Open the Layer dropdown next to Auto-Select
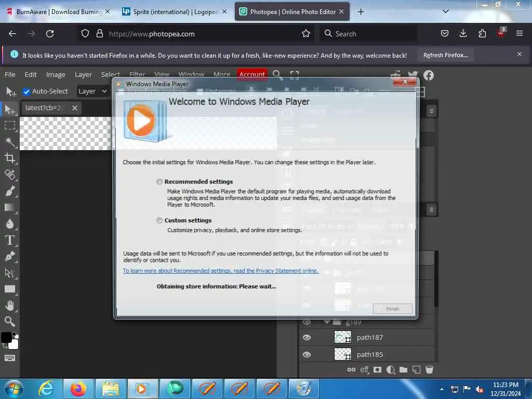This screenshot has height=399, width=532. [92, 91]
